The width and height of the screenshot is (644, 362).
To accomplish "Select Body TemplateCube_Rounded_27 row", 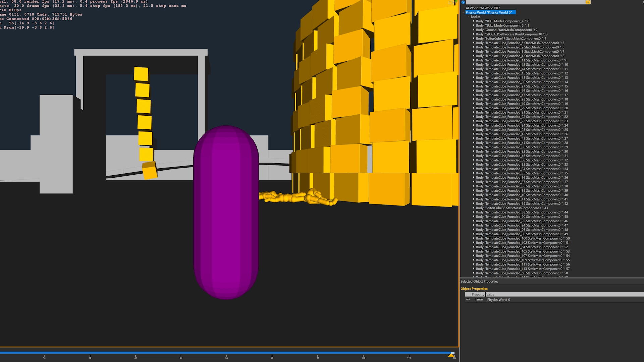I will point(522,86).
